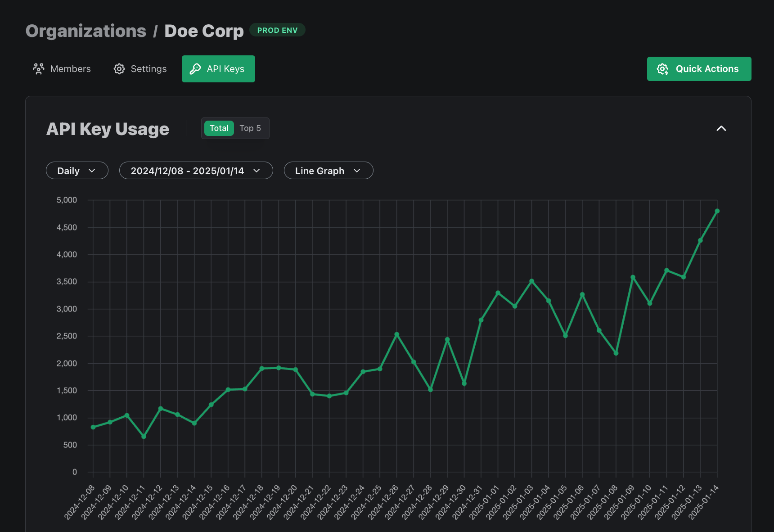Click the Settings gear icon
Image resolution: width=774 pixels, height=532 pixels.
(x=119, y=69)
